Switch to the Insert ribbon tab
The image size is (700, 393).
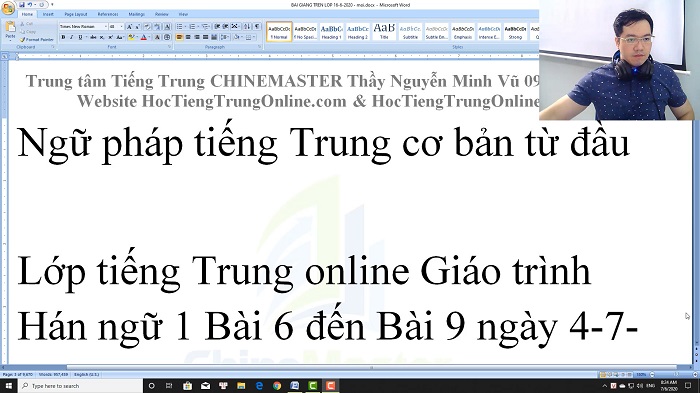pos(48,14)
